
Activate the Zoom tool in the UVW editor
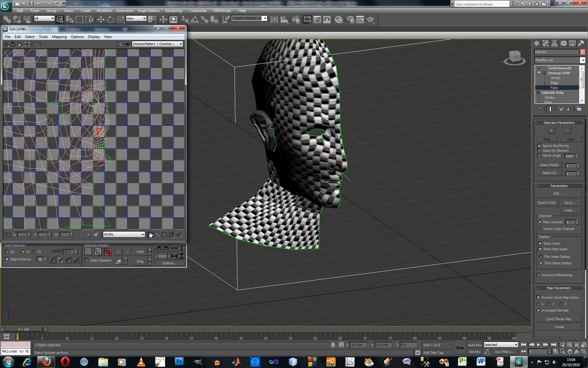pyautogui.click(x=157, y=235)
